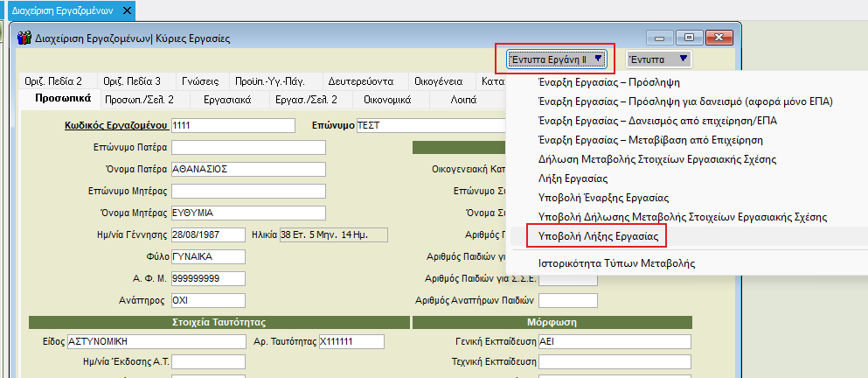The height and width of the screenshot is (378, 868).
Task: Switch to Προσωπ./Σελ. 2 tab
Action: click(x=139, y=100)
